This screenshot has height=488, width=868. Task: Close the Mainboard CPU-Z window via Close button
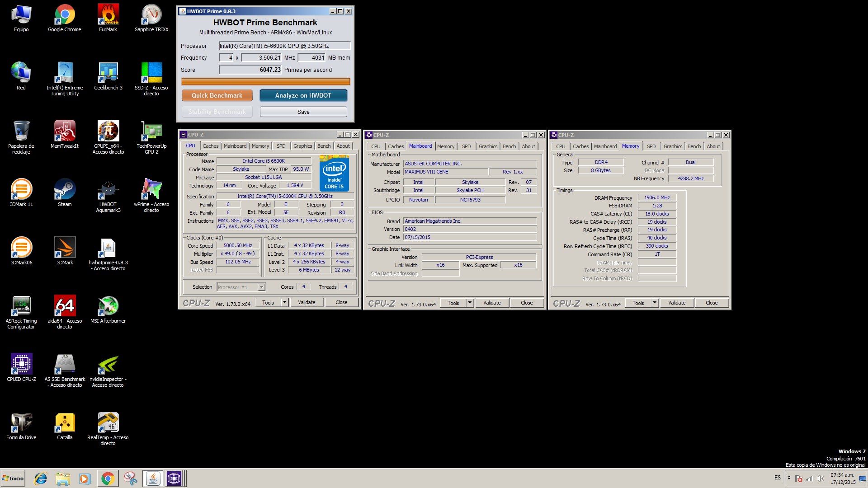pos(527,303)
